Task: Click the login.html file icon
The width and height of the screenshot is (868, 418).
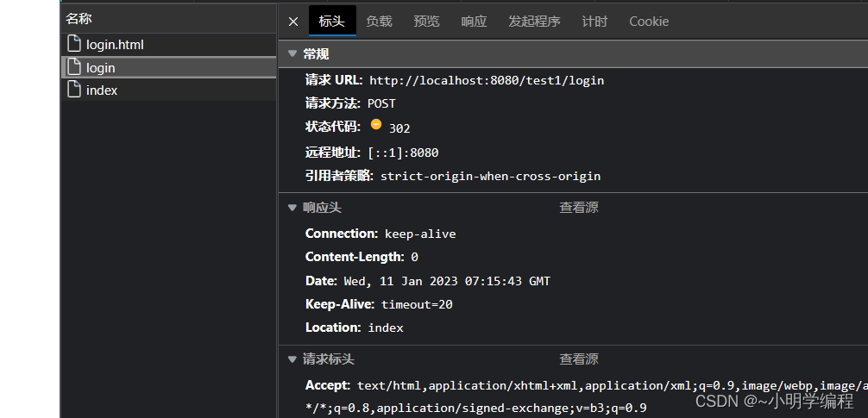Action: pos(74,45)
